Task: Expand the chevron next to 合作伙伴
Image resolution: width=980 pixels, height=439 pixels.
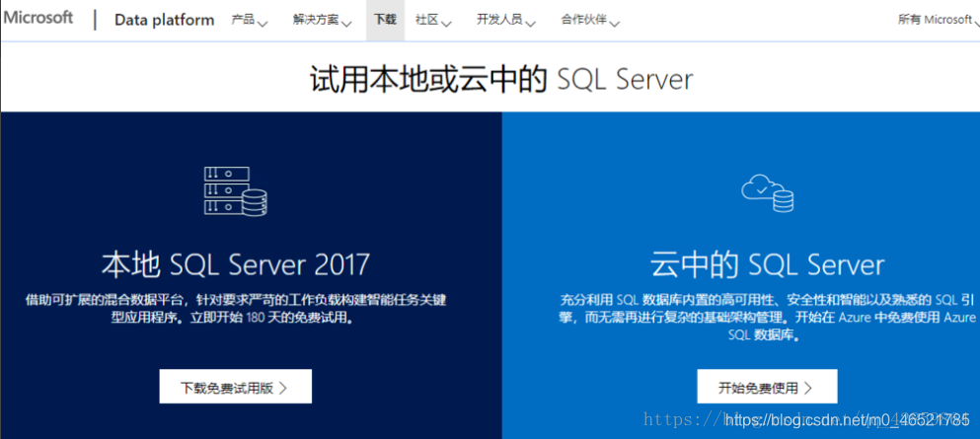Action: tap(615, 24)
